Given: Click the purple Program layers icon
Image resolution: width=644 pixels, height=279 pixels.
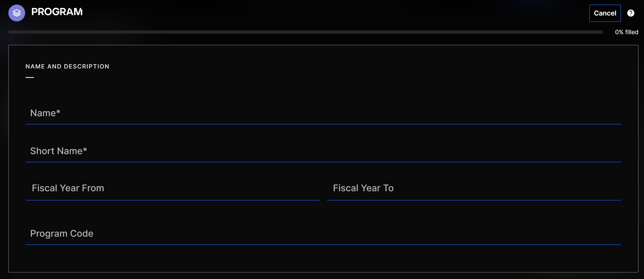Looking at the screenshot, I should (17, 13).
